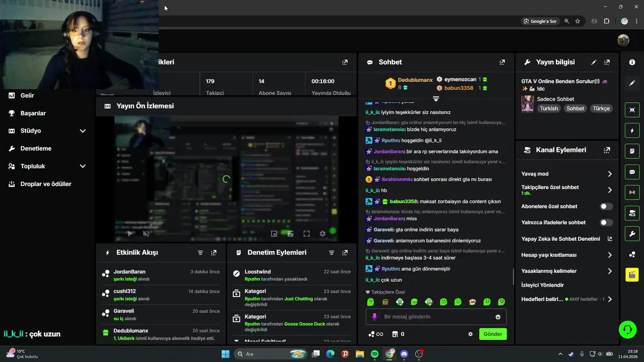644x362 pixels.
Task: Click the Sadece Sohbet category thumbnail
Action: (x=527, y=104)
